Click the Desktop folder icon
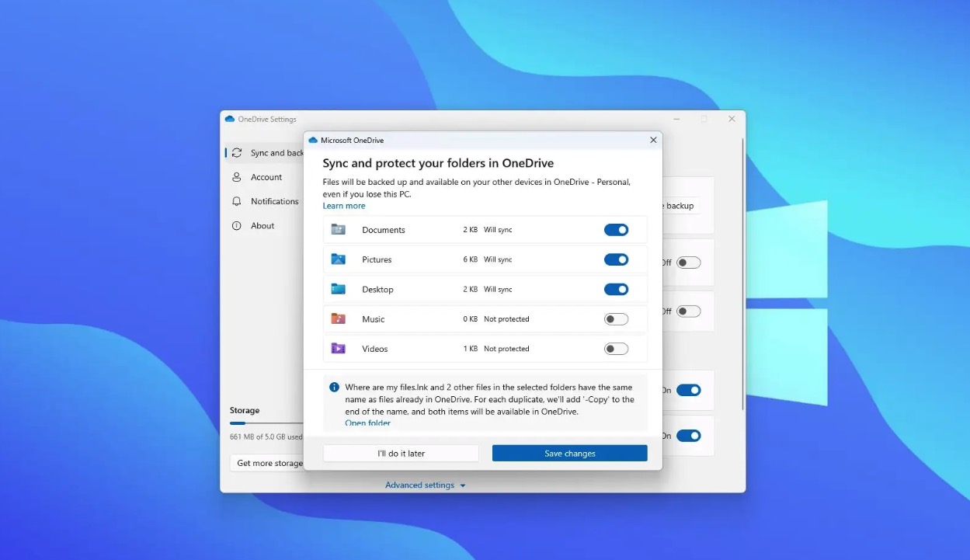 tap(338, 289)
